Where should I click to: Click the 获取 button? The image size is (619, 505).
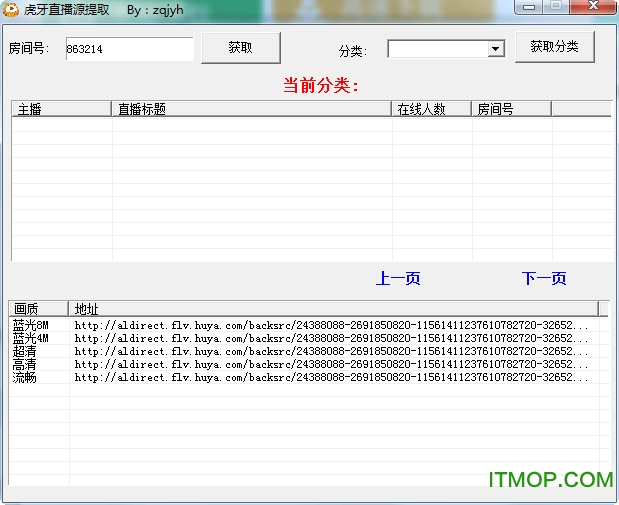241,48
